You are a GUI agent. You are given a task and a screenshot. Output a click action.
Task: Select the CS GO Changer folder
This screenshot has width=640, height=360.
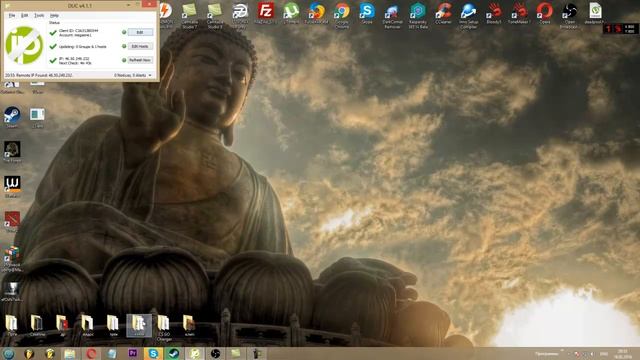click(164, 327)
